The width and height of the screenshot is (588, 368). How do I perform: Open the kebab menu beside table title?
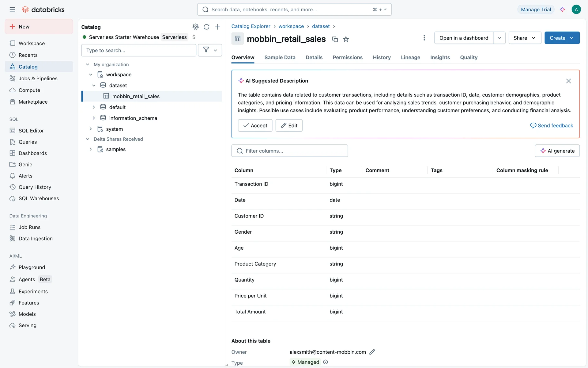424,38
